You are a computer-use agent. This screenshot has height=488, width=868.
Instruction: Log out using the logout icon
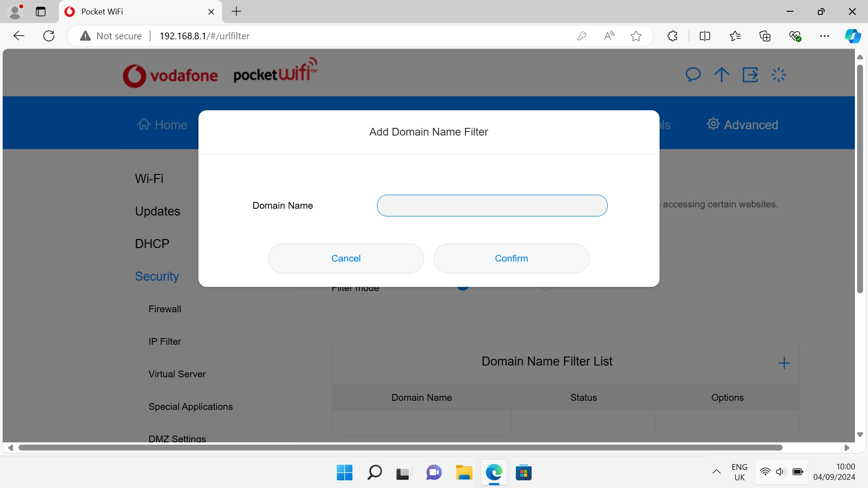pyautogui.click(x=750, y=75)
